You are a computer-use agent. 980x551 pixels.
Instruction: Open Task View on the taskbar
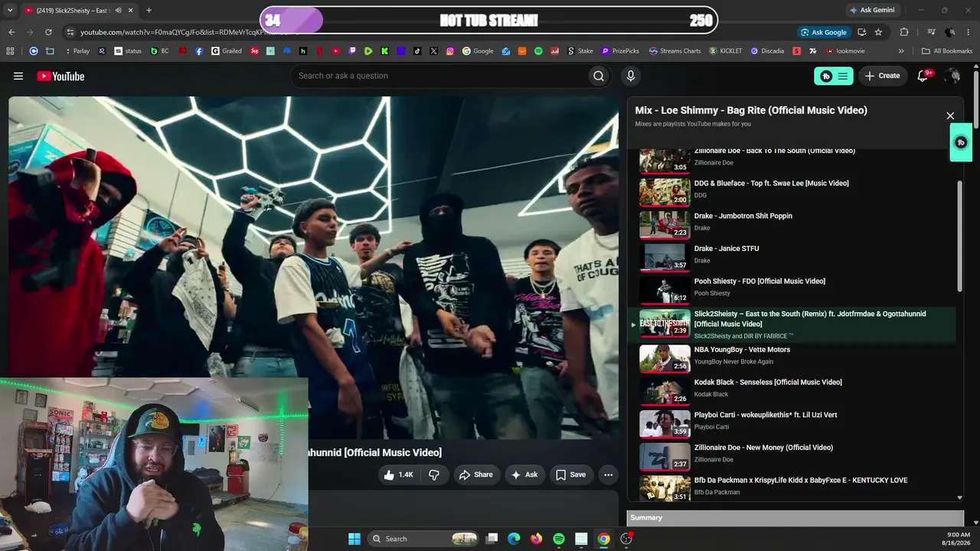tap(492, 539)
